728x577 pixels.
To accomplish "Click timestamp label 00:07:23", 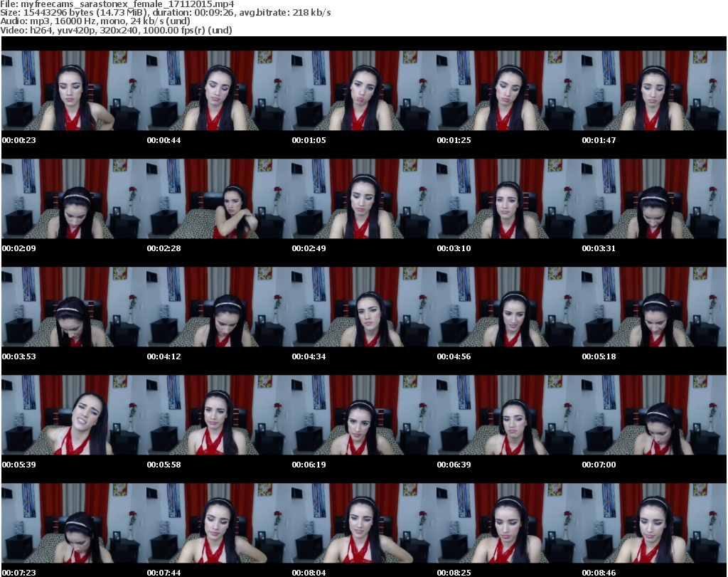I will click(19, 573).
